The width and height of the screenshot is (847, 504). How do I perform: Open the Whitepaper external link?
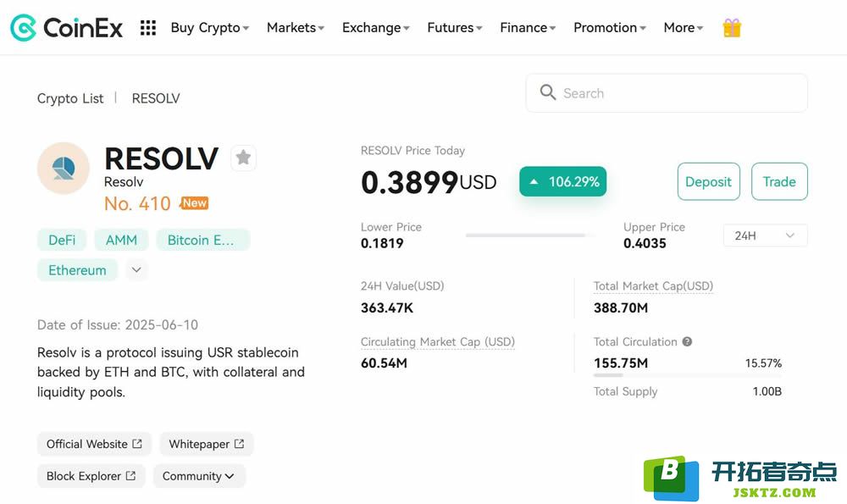pos(207,444)
